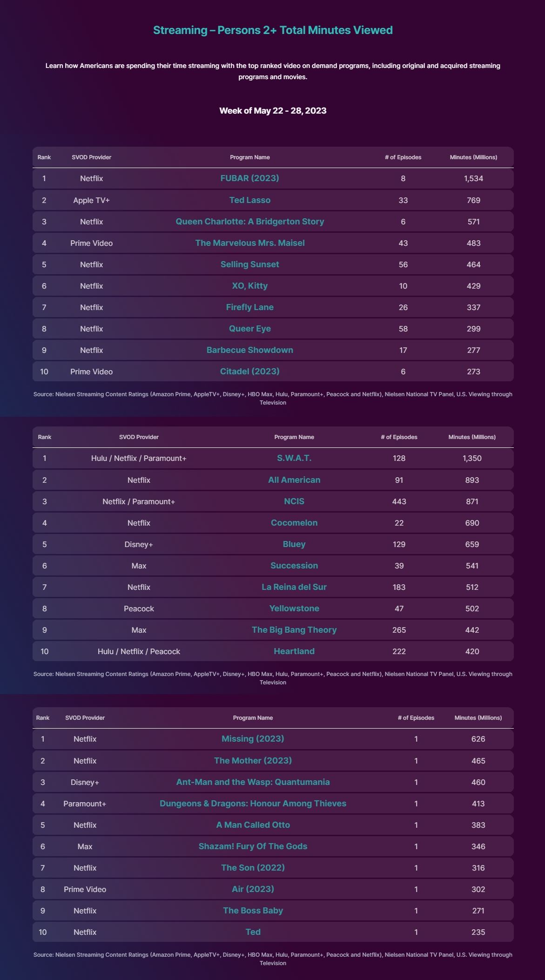Screen dimensions: 545x980
Task: Open the S.W.A.T. program link
Action: (294, 458)
